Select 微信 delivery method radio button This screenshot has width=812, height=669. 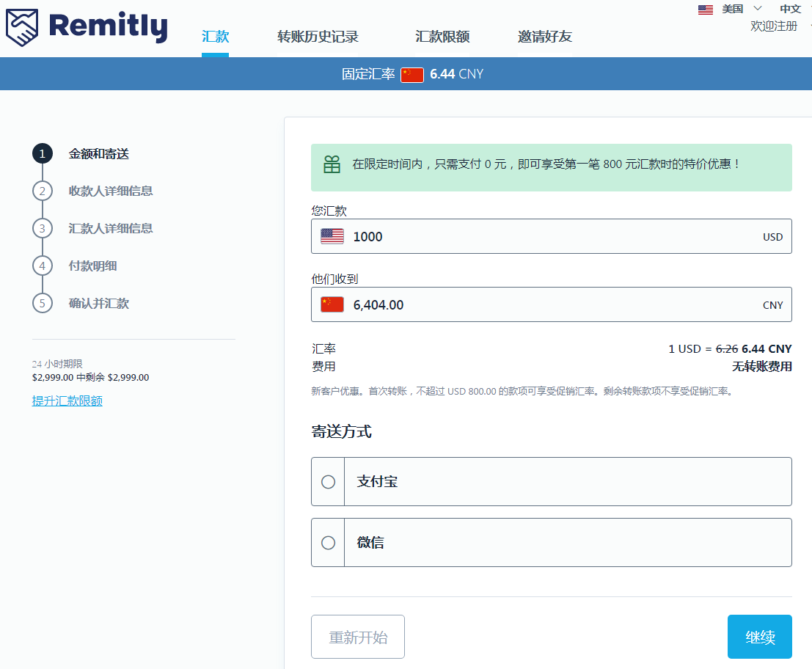pyautogui.click(x=329, y=543)
